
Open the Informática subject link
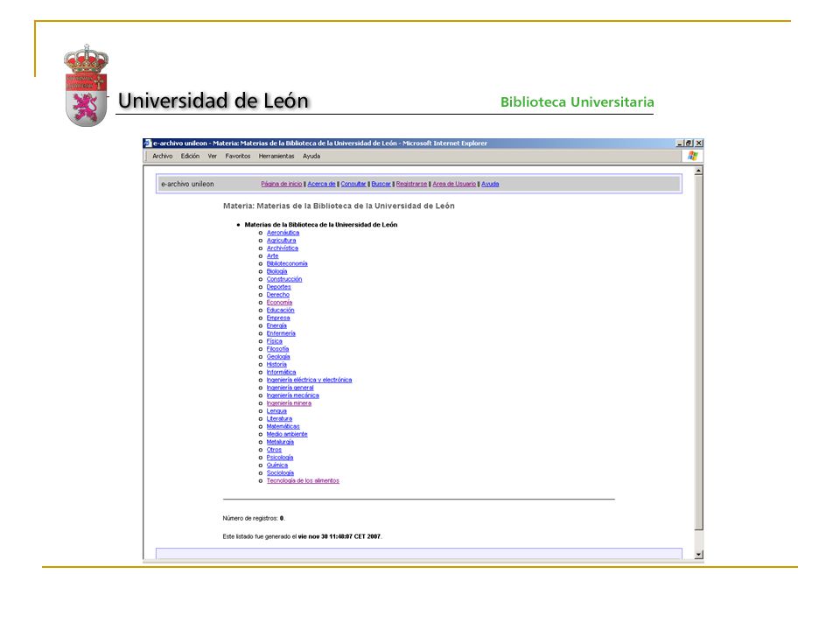tap(281, 373)
